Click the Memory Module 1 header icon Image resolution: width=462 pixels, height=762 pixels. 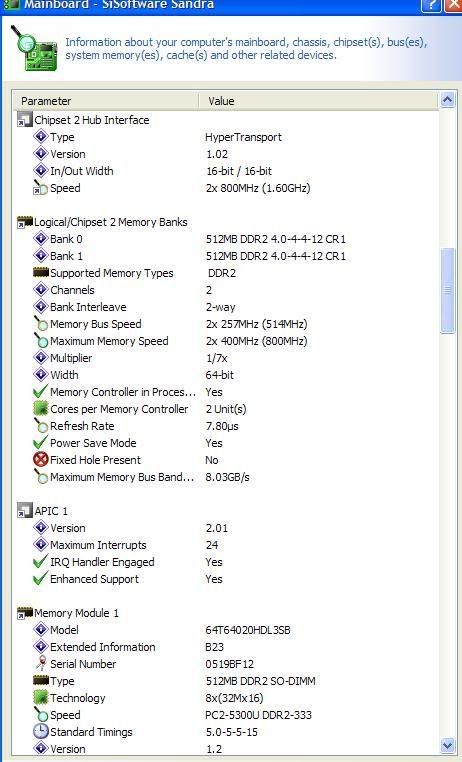(x=24, y=613)
